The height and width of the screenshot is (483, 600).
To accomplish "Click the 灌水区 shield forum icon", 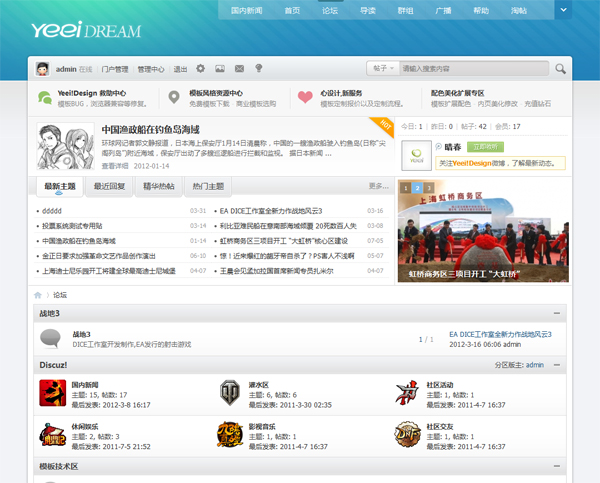I will click(x=230, y=393).
